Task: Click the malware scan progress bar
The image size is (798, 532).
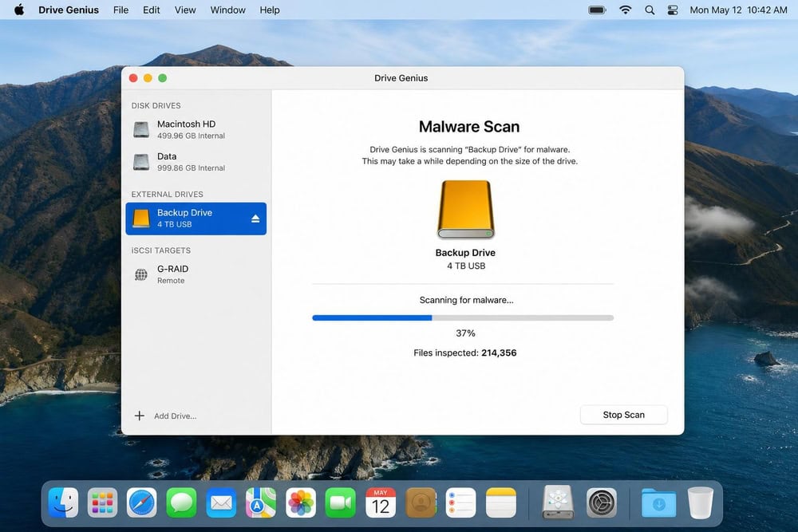Action: [463, 318]
